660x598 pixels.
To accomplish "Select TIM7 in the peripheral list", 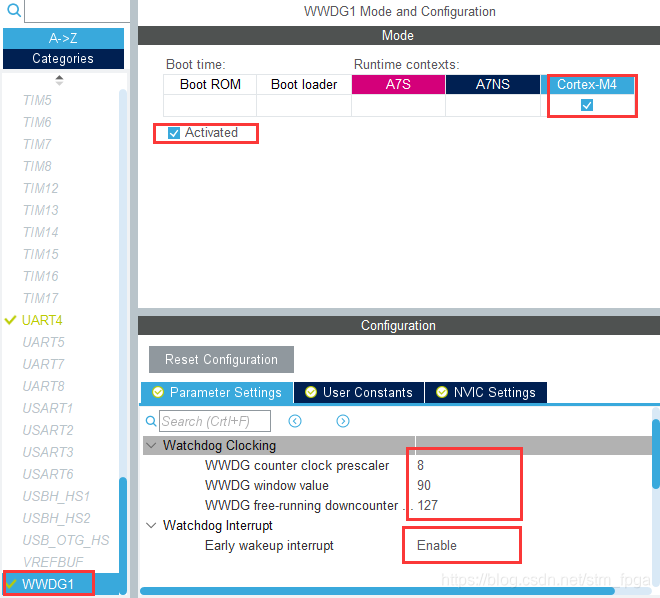I will click(x=37, y=144).
